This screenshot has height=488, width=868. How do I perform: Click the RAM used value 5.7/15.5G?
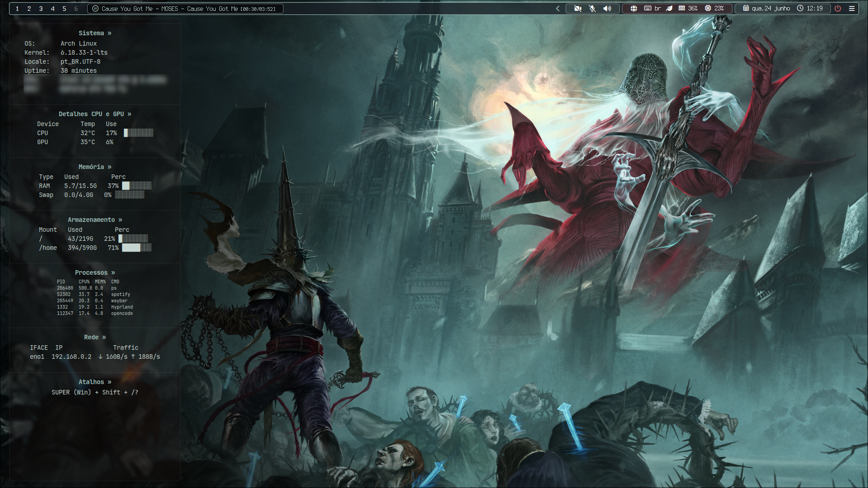point(80,186)
